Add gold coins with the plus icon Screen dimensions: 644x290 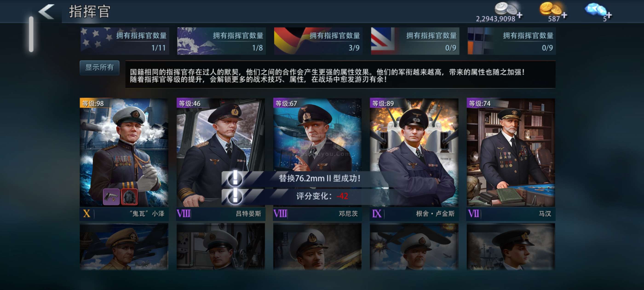[564, 15]
